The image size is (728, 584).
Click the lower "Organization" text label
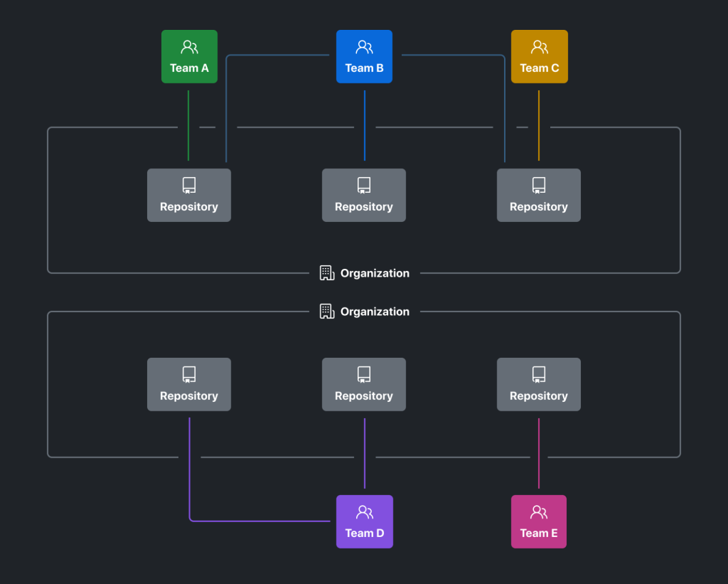(375, 312)
